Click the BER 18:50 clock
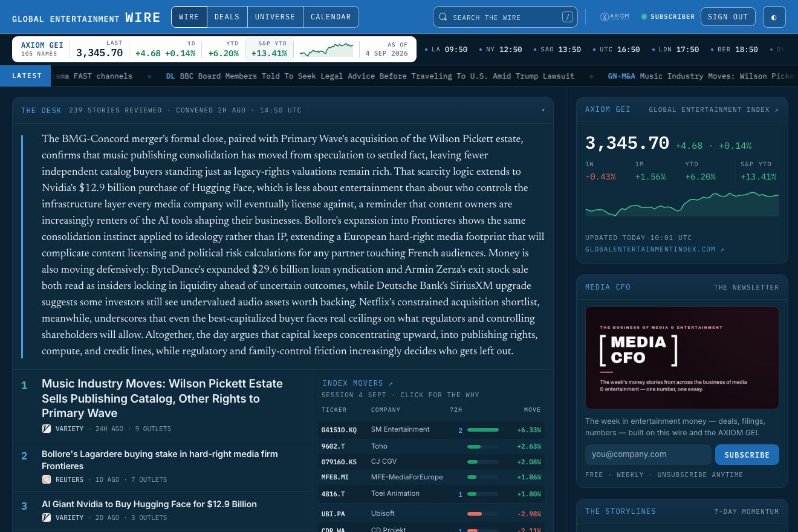The image size is (798, 532). (734, 50)
